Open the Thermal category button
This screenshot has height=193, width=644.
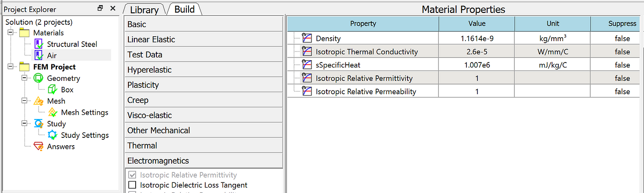(x=204, y=146)
